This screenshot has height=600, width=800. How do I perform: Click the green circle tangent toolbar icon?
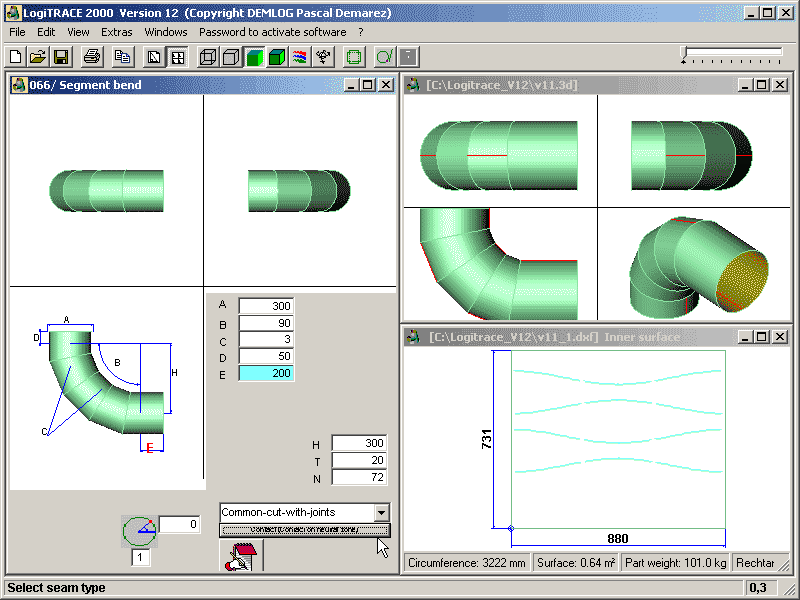[x=384, y=57]
